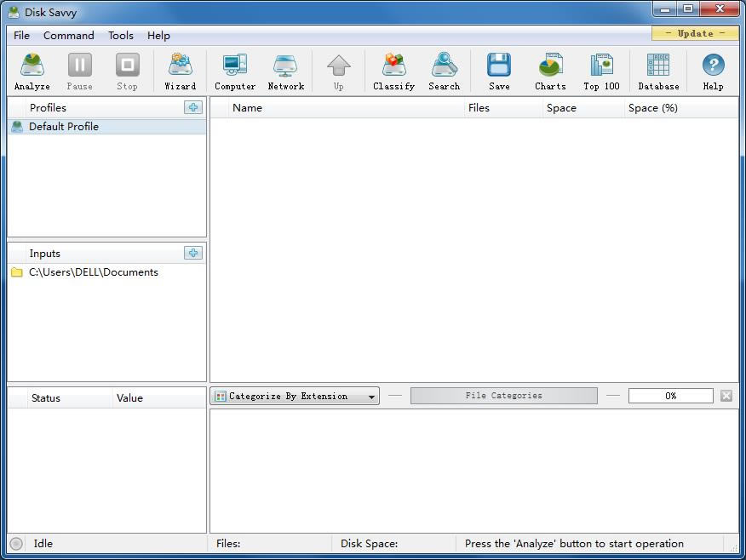The width and height of the screenshot is (746, 560).
Task: Select C:\Users\DELL\Documents input folder
Action: [x=107, y=272]
